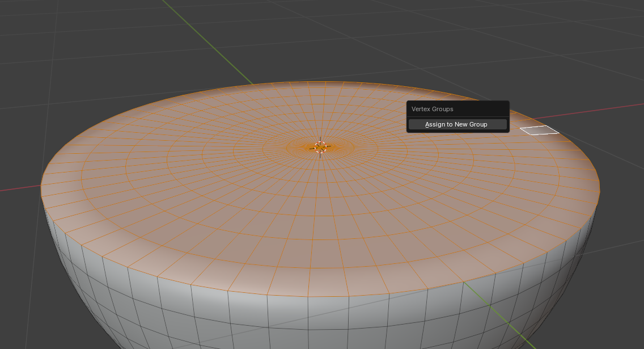
Task: Select the 3D cursor at mesh center
Action: 320,147
